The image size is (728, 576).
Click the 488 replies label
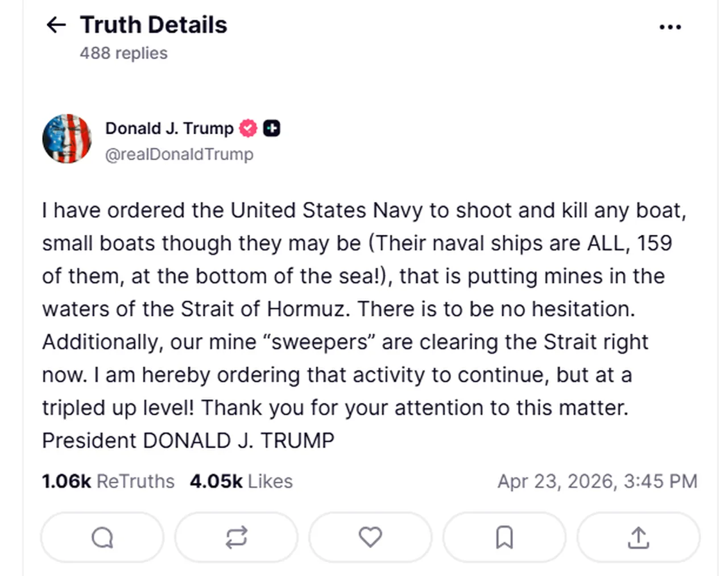click(x=123, y=53)
